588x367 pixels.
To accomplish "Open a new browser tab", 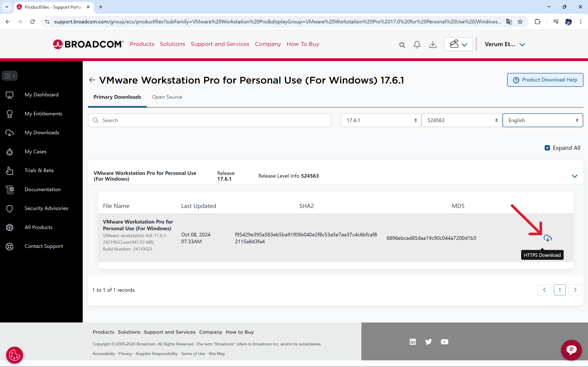I will [101, 7].
